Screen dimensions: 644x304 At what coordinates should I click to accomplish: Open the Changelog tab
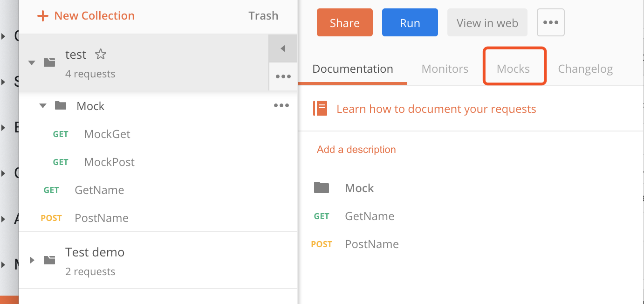pos(585,69)
